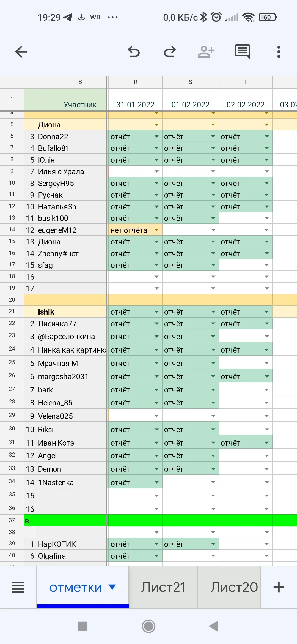Viewport: 297px width, 644px height.
Task: Tap the Redo icon
Action: click(x=170, y=51)
